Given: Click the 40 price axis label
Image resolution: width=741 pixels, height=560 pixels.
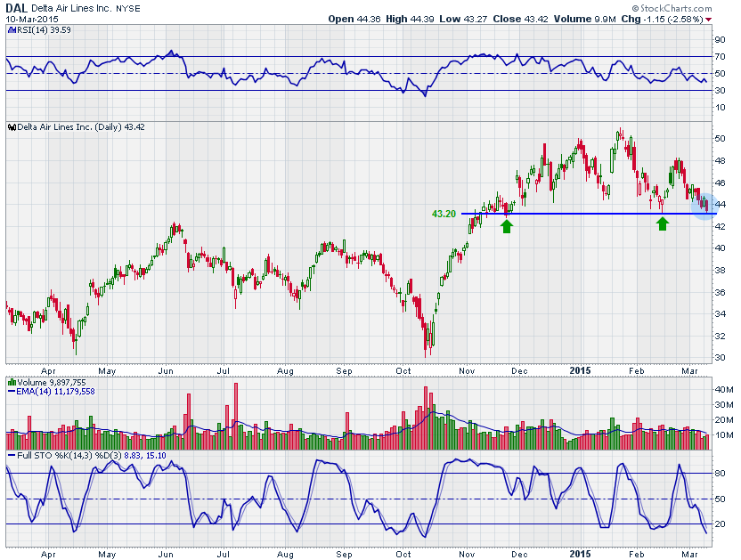Looking at the screenshot, I should 720,248.
